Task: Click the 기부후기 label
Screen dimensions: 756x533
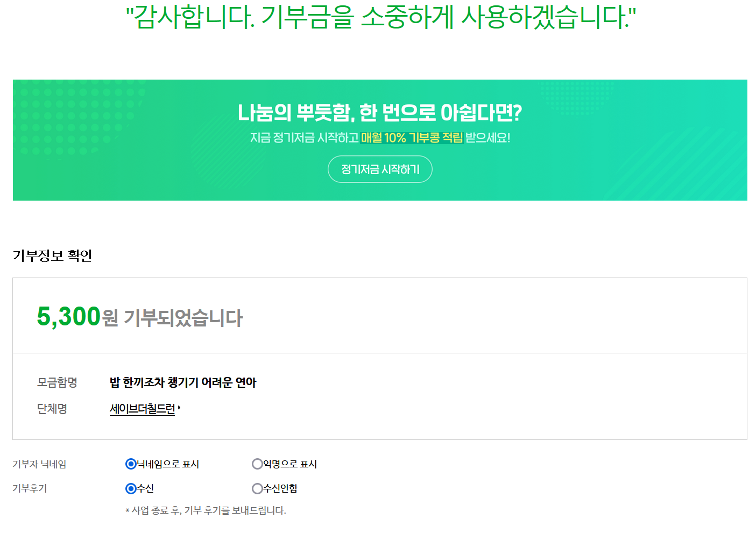Action: coord(30,488)
